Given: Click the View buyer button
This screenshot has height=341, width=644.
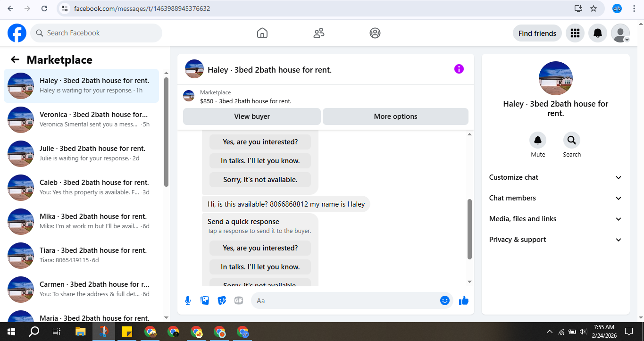Looking at the screenshot, I should [x=252, y=116].
